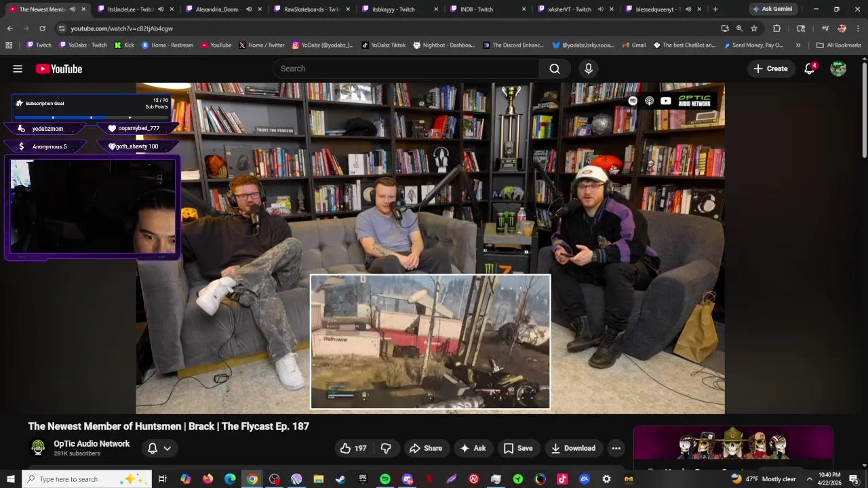Image resolution: width=868 pixels, height=488 pixels.
Task: Click the video player area
Action: [x=430, y=248]
